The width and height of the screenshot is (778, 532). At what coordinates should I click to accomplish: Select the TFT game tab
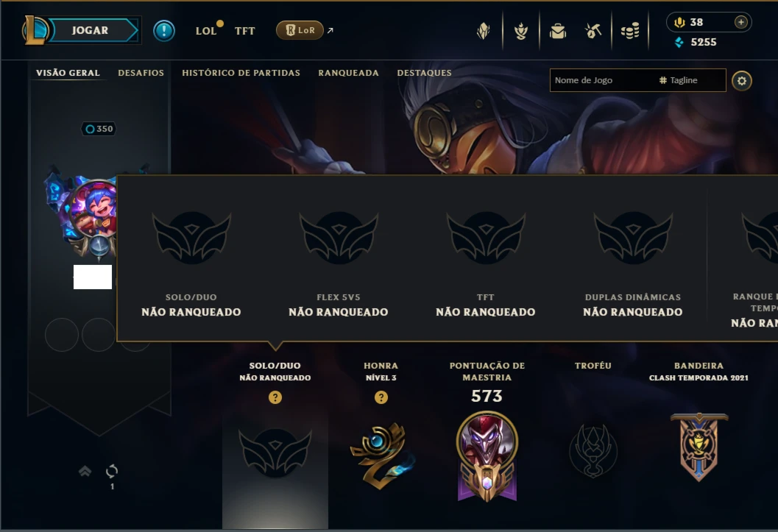244,31
